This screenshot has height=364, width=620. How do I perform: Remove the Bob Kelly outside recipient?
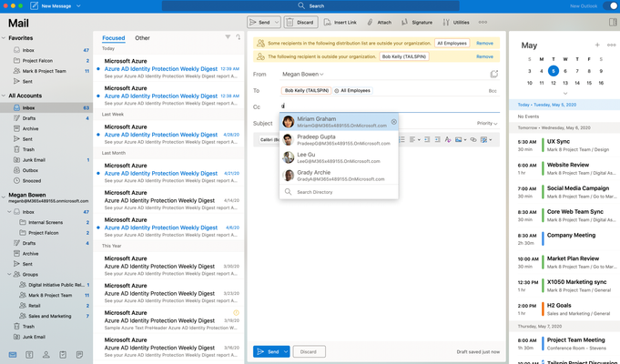[x=484, y=56]
